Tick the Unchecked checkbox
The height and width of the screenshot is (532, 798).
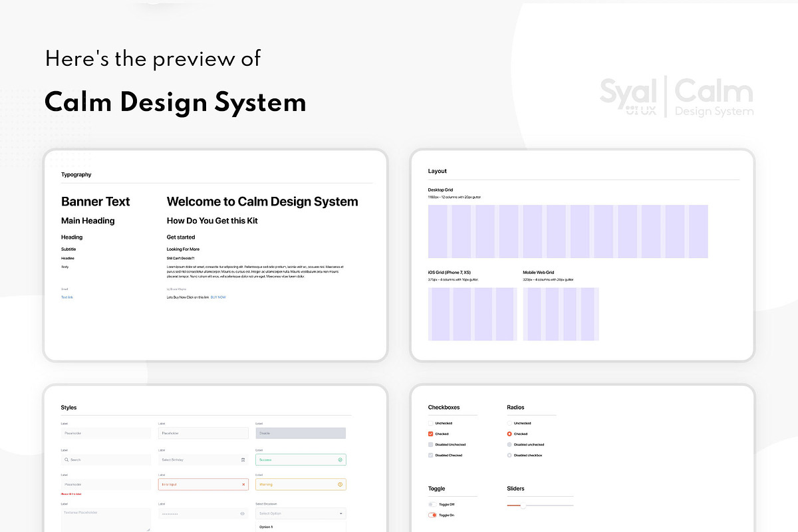430,423
